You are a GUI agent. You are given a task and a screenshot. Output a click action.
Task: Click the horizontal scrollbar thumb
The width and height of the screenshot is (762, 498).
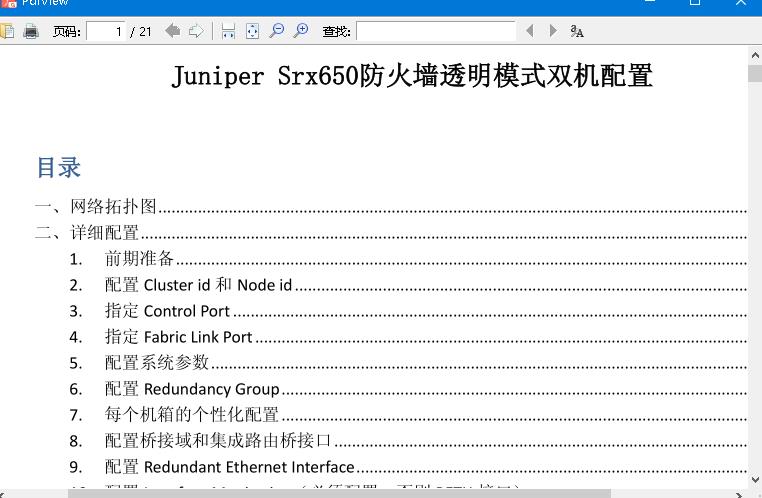pyautogui.click(x=339, y=494)
